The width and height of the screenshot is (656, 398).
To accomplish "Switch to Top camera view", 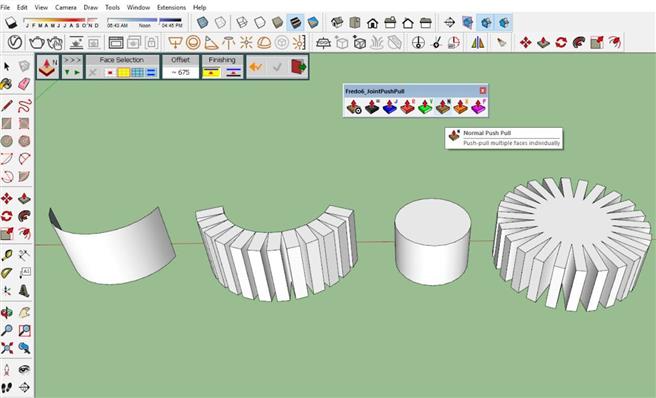I will [355, 22].
